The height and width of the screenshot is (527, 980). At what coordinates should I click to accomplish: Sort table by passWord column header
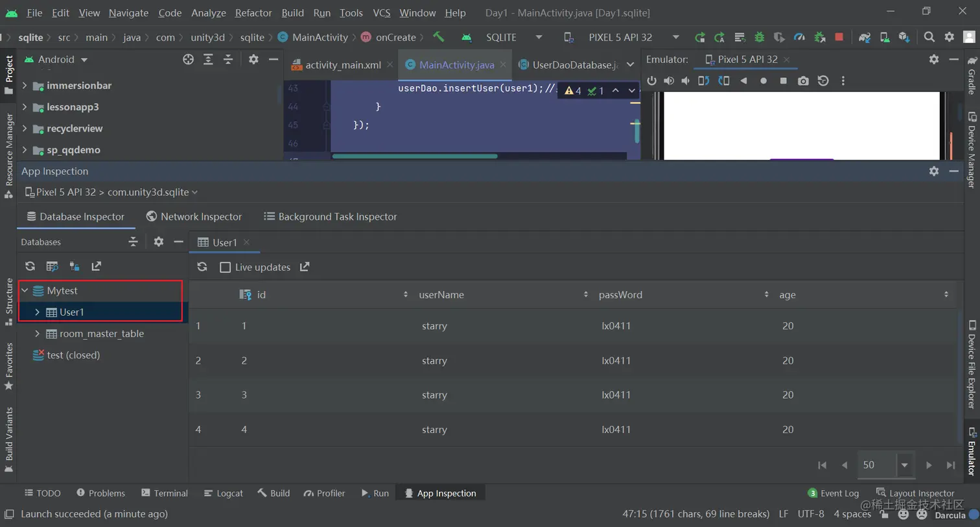coord(682,295)
